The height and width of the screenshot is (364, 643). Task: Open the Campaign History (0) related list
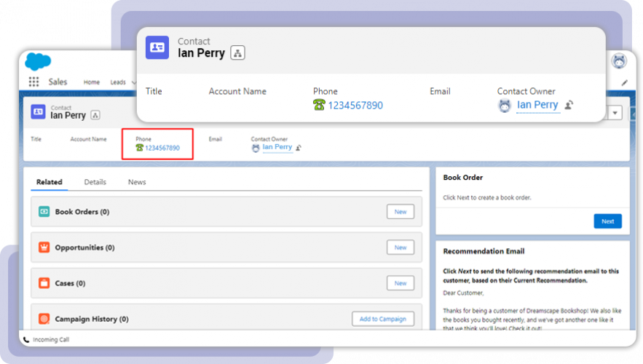[x=92, y=319]
